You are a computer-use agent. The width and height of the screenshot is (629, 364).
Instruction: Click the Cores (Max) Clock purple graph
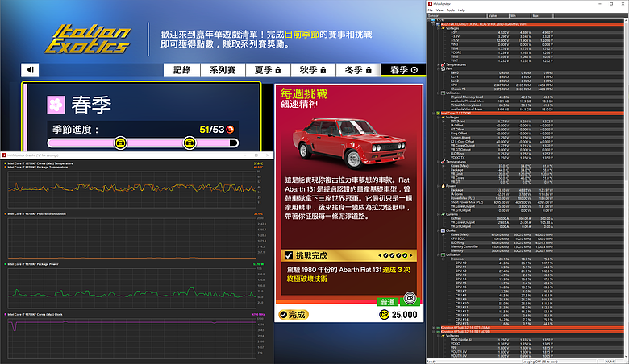click(131, 339)
